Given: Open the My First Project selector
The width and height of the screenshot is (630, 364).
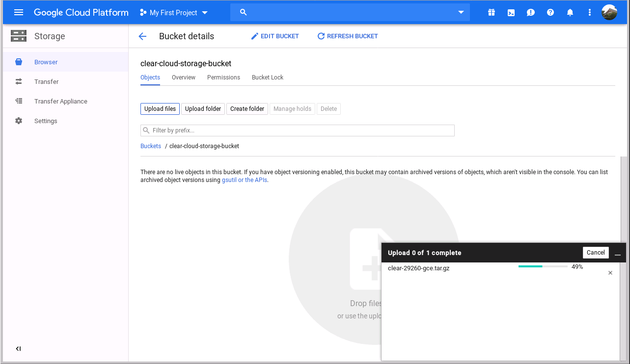Looking at the screenshot, I should point(174,13).
